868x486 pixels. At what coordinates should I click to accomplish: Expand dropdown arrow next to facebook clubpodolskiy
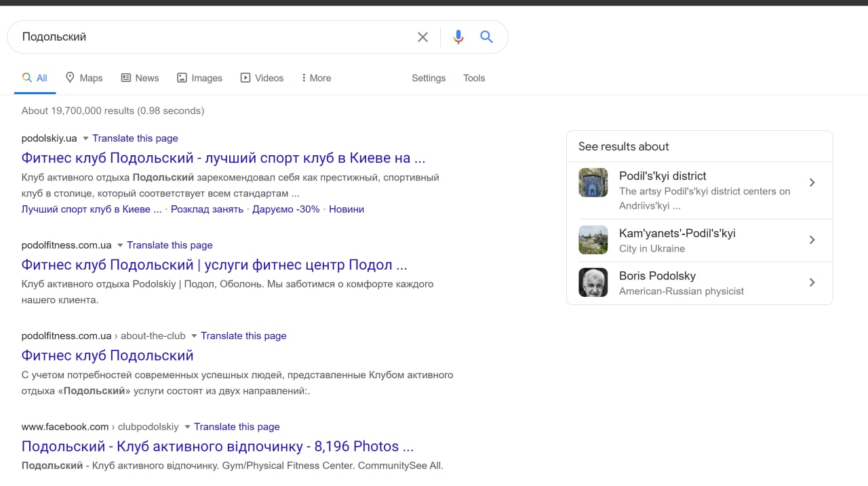pyautogui.click(x=187, y=427)
